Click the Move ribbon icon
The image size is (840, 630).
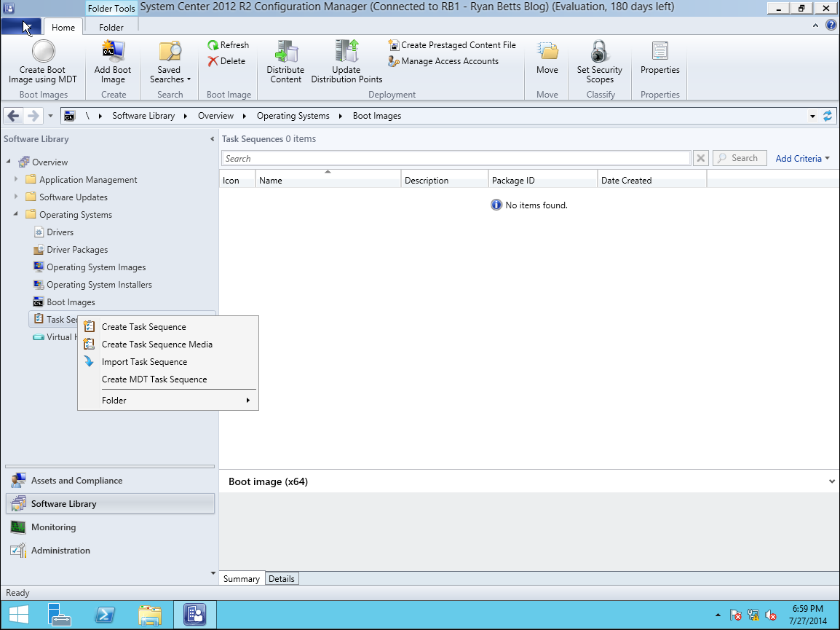point(547,52)
